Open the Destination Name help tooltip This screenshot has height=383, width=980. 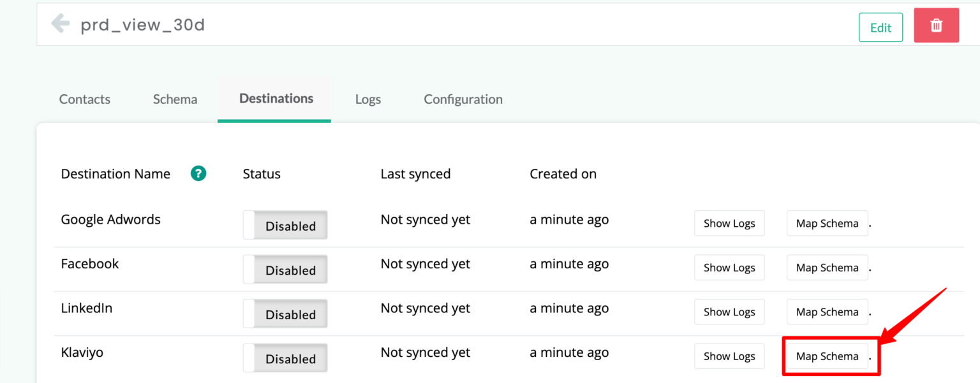198,173
